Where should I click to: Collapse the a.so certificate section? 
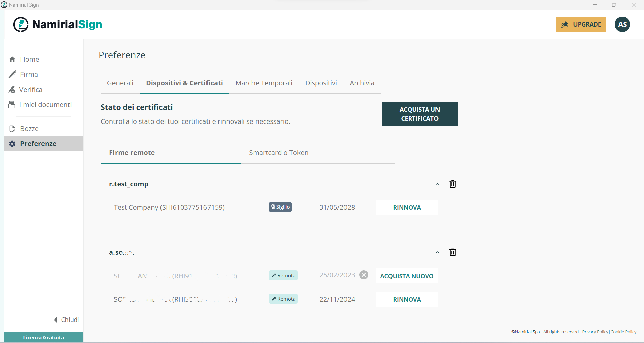438,252
